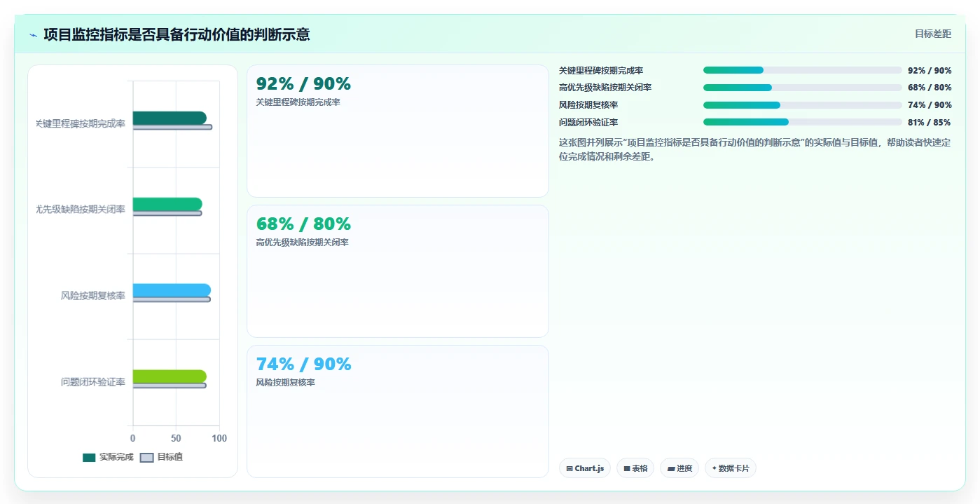Click the 目标差距 label in header
This screenshot has width=980, height=504.
[933, 34]
